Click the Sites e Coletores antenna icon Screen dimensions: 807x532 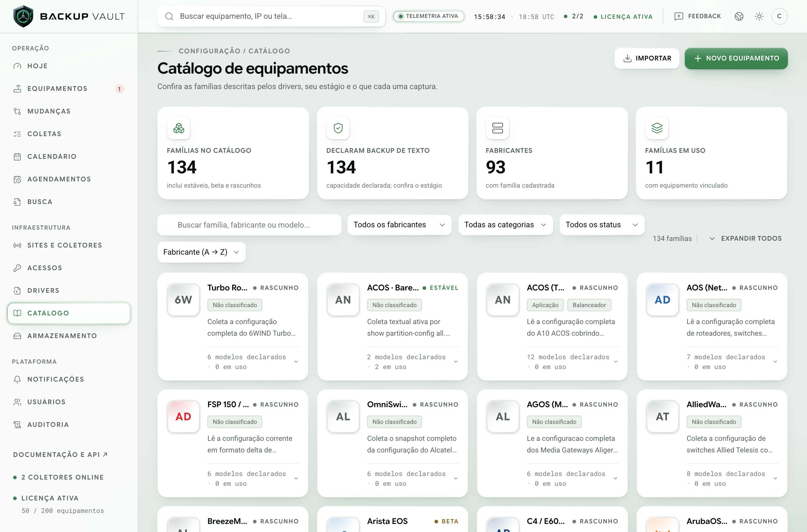pyautogui.click(x=17, y=245)
